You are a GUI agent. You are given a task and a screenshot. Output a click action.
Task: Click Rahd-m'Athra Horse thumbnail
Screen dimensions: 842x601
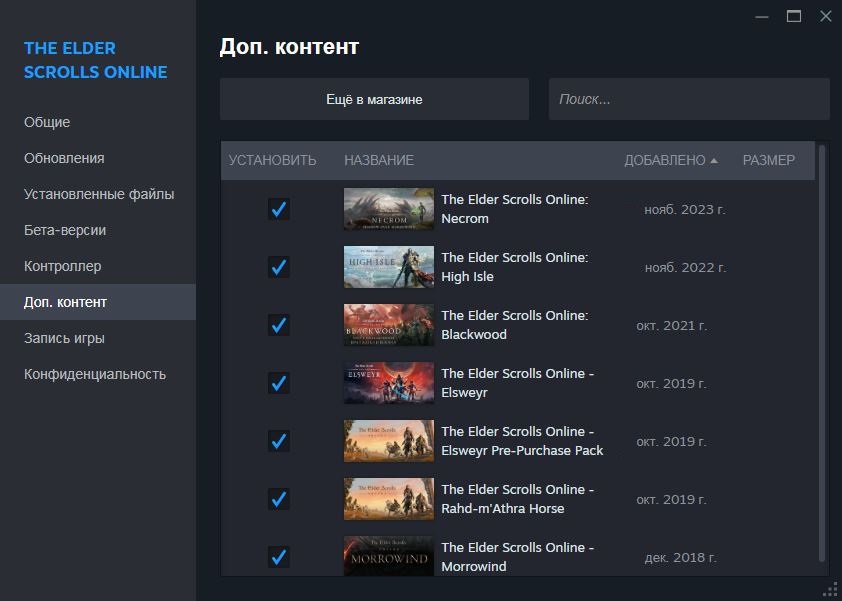click(389, 499)
